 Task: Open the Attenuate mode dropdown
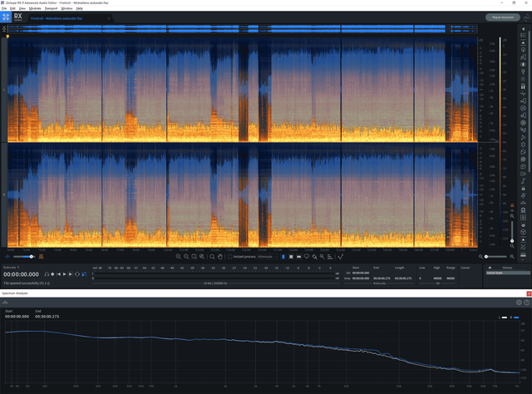[x=267, y=257]
